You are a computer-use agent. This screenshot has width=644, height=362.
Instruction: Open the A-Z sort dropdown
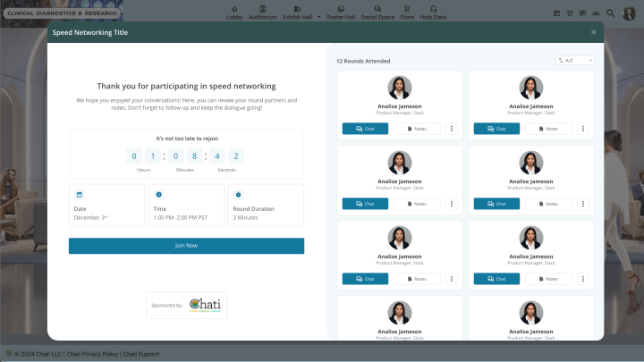tap(575, 61)
